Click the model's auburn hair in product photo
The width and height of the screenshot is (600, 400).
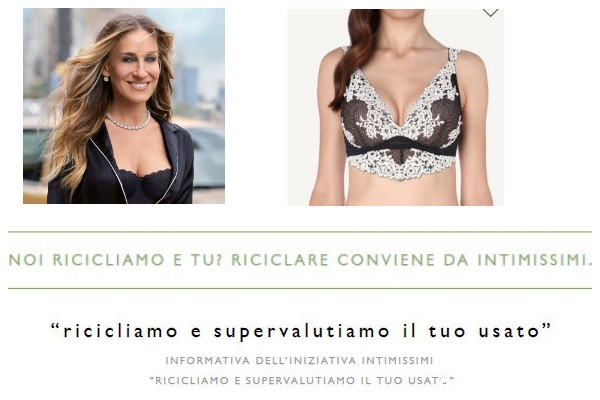[x=354, y=54]
